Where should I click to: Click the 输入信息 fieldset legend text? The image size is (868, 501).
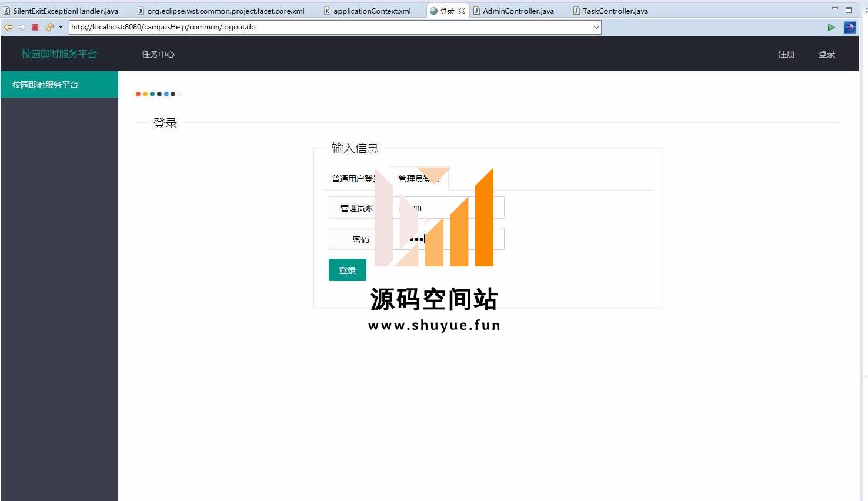355,148
